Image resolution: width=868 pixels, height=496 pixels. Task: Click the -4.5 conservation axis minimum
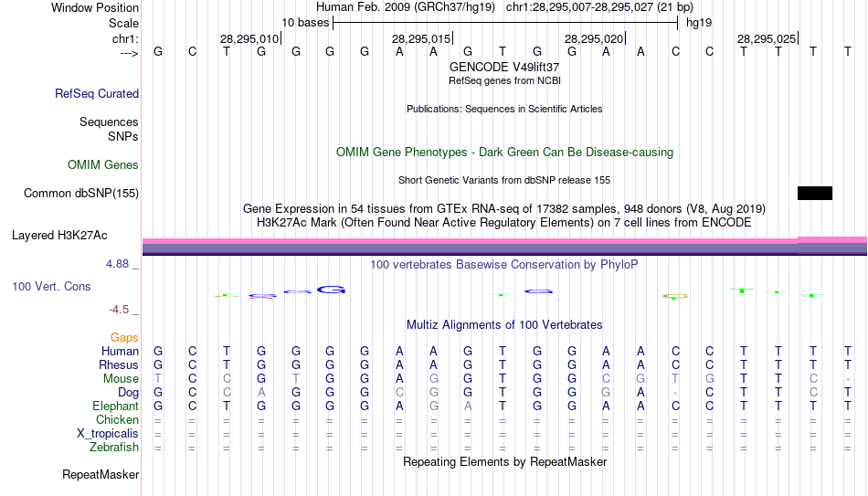(119, 310)
